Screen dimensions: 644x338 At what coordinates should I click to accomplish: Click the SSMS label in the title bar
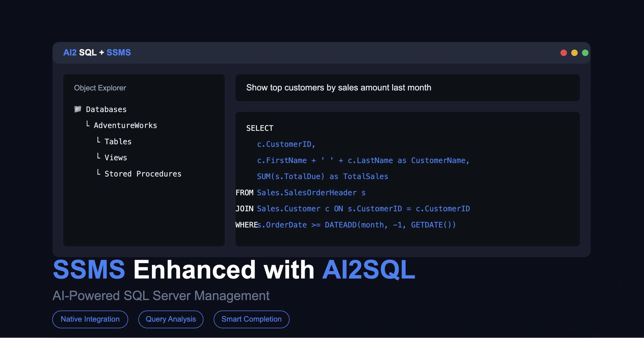tap(119, 52)
